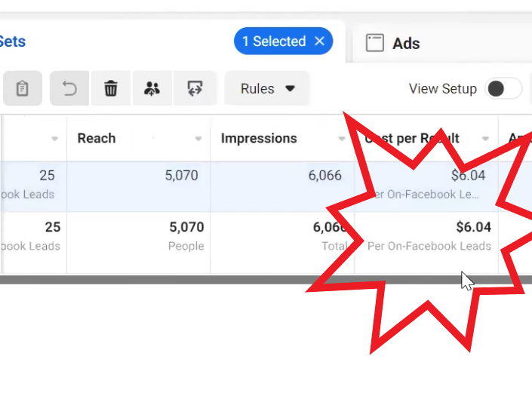532x399 pixels.
Task: Switch to the Ad Sets tab
Action: pyautogui.click(x=13, y=41)
